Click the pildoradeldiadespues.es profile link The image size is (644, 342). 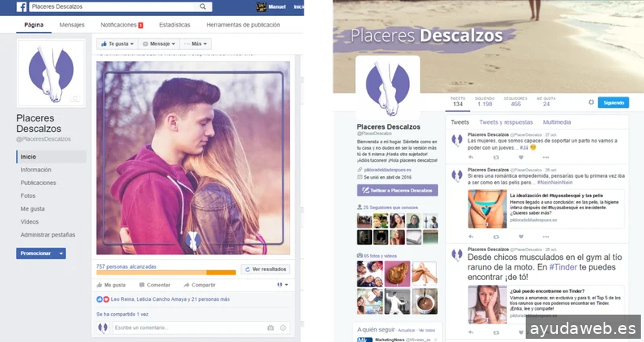(x=387, y=170)
